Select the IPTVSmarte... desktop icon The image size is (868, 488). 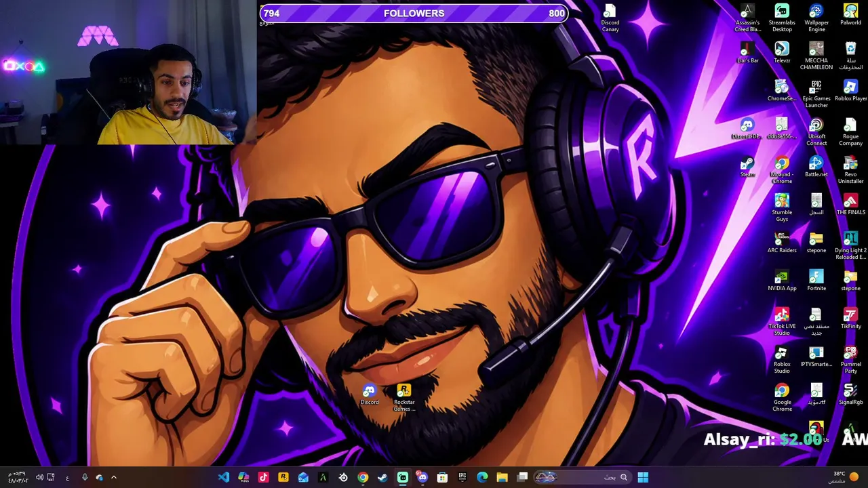pos(816,357)
